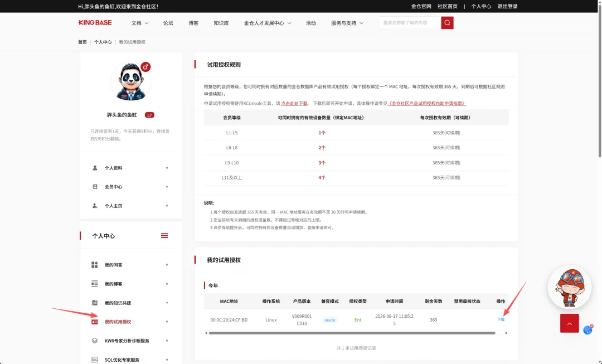Click the 我的试用授权 red card icon

[94, 322]
